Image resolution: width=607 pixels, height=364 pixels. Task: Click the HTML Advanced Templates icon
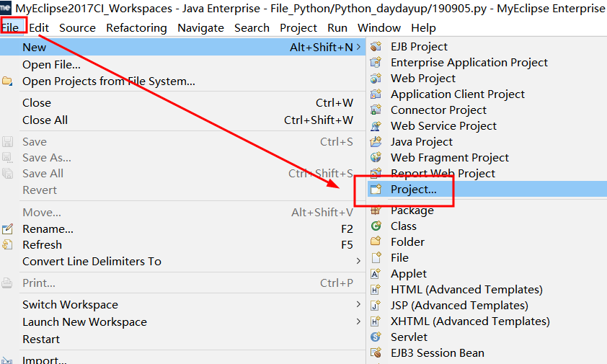point(376,290)
